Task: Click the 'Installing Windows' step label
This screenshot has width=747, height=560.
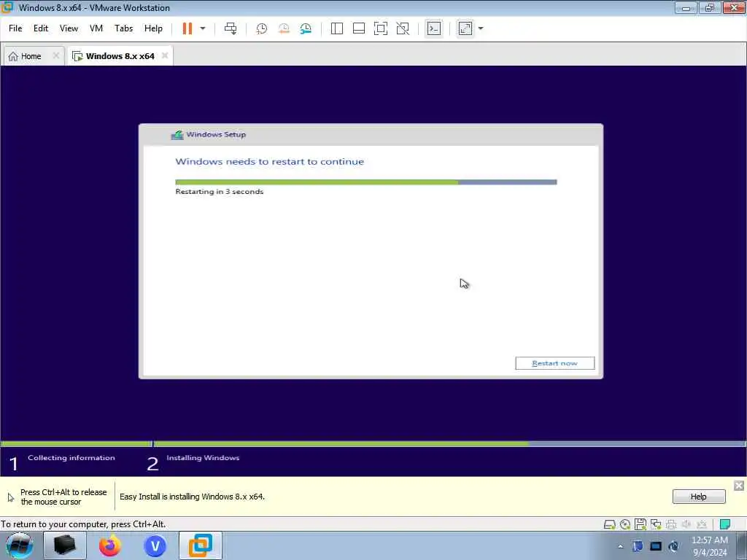Action: (x=203, y=458)
